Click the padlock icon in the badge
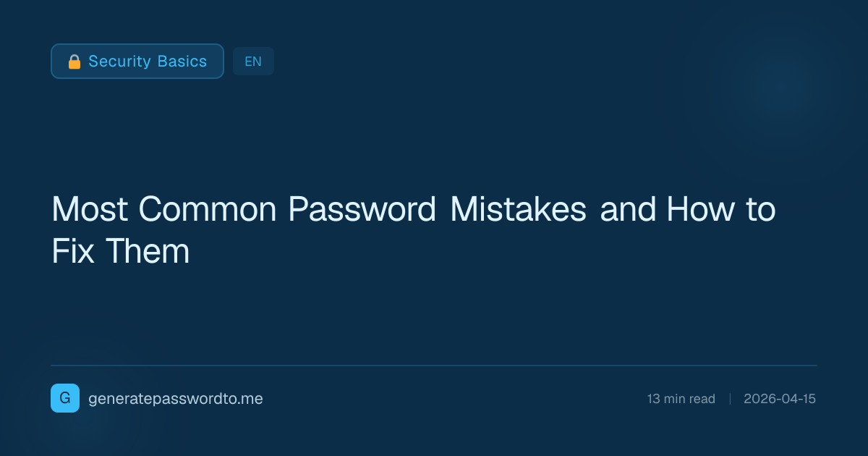This screenshot has width=868, height=456. (x=74, y=62)
